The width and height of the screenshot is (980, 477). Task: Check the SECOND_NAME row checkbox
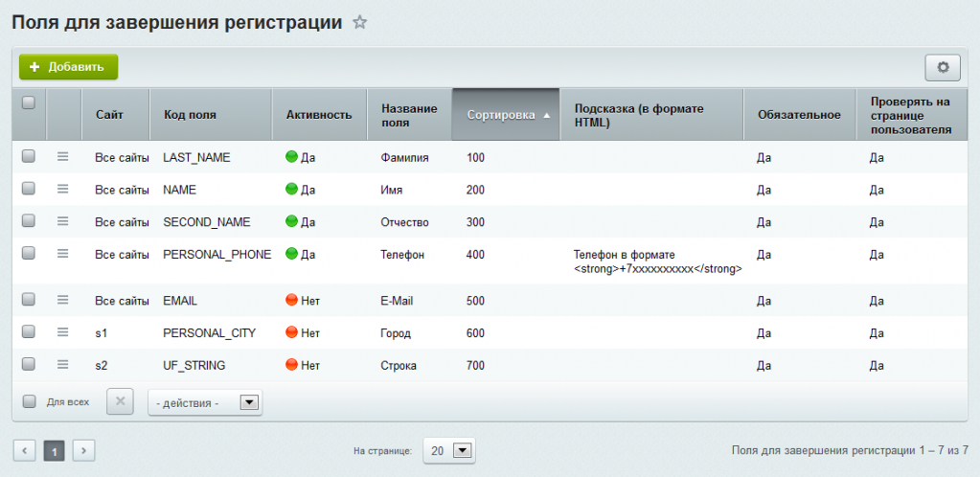(29, 220)
